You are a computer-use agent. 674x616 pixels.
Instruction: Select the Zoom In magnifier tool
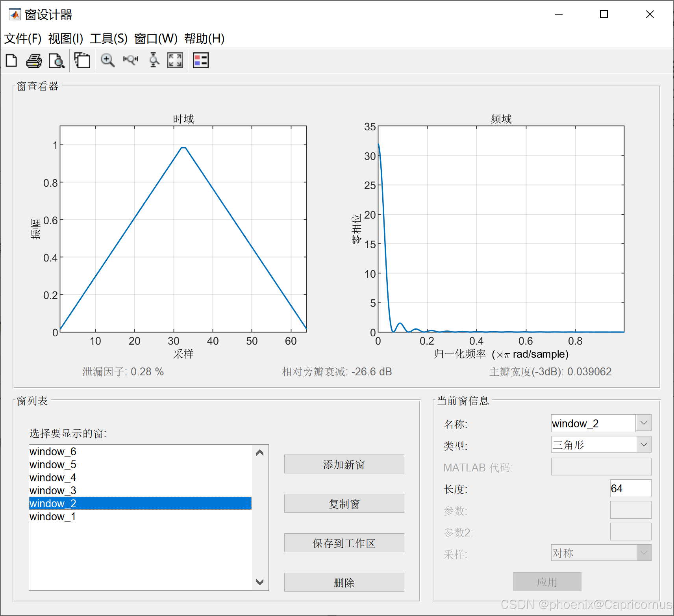pos(107,61)
